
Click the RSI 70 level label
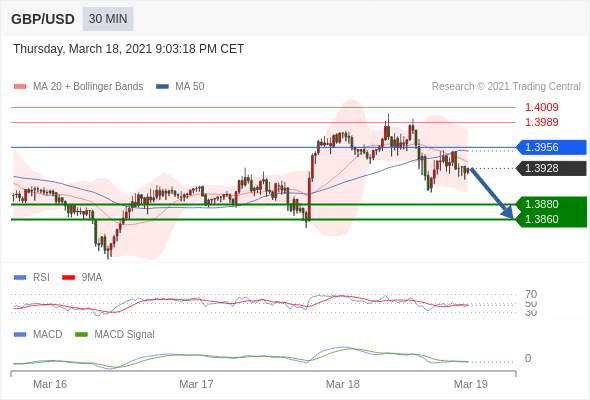pos(531,294)
